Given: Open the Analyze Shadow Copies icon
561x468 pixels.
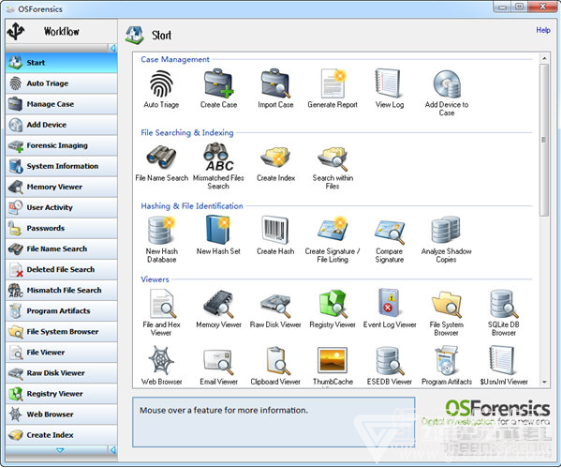Looking at the screenshot, I should click(x=446, y=230).
